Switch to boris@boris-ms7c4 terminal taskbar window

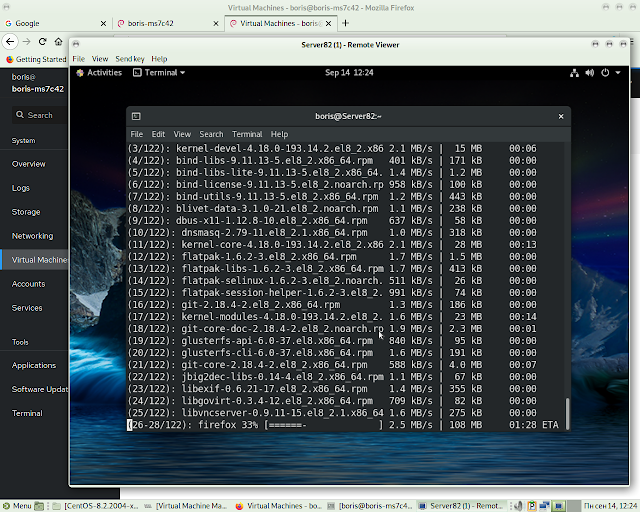point(370,506)
